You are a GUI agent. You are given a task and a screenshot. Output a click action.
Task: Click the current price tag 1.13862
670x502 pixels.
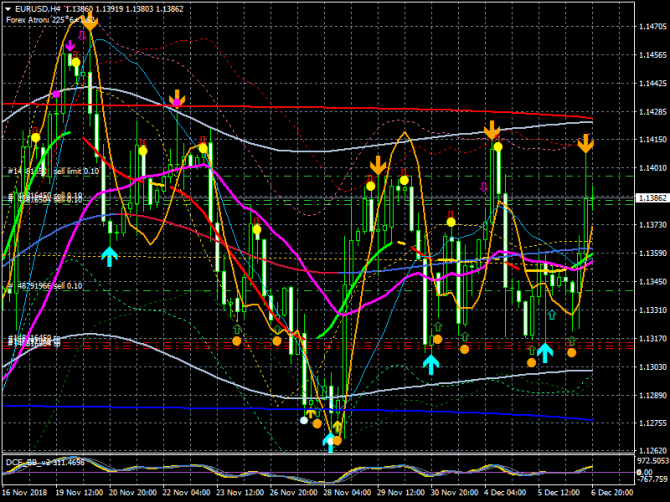tap(652, 198)
